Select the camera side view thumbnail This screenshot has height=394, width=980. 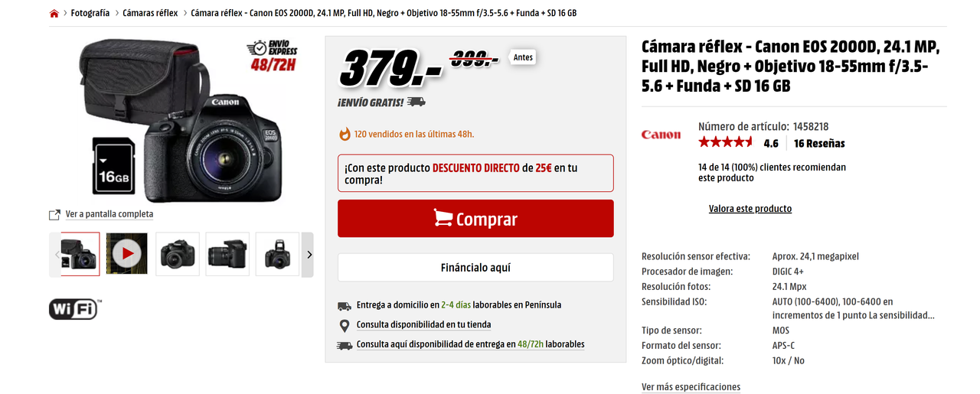(227, 254)
